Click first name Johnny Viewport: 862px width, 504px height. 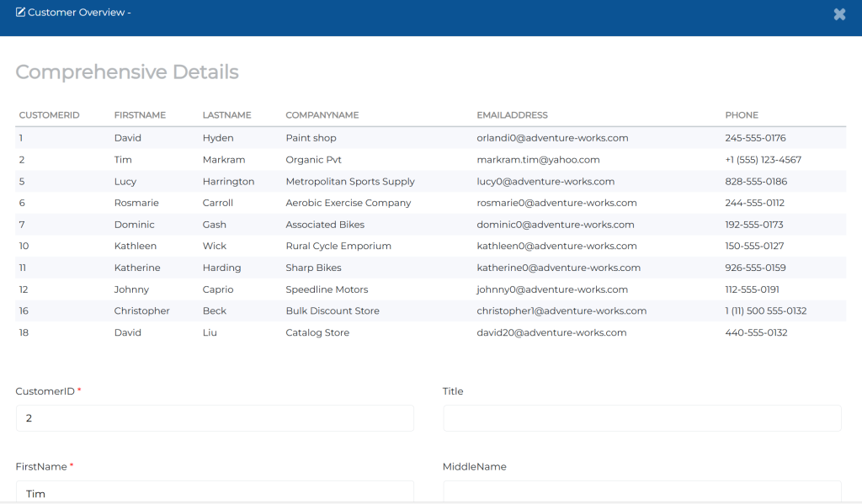tap(131, 289)
